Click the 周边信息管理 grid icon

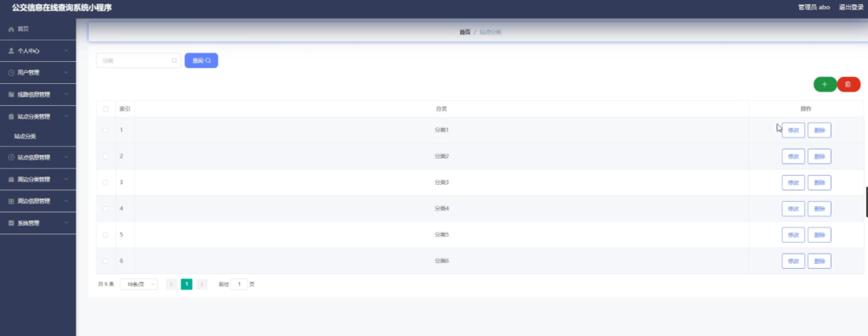(x=11, y=201)
